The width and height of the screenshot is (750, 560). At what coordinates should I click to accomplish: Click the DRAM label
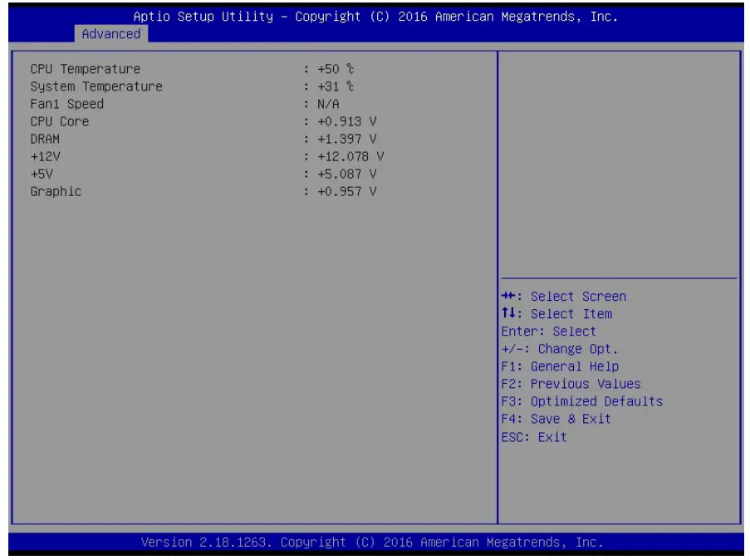[45, 139]
